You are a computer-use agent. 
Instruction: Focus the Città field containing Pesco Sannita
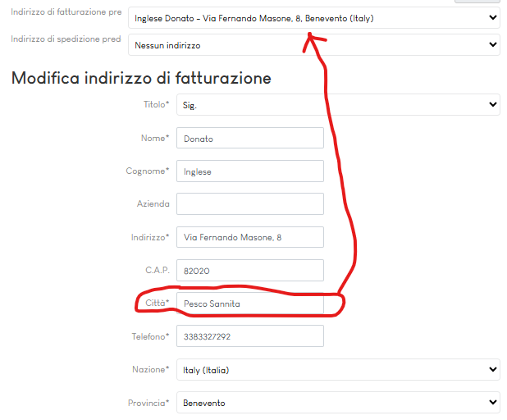(x=249, y=304)
